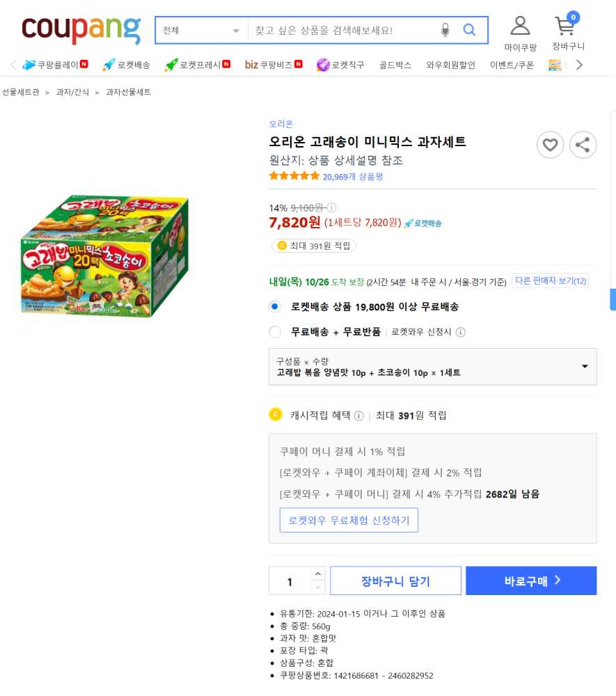Click the share icon

583,145
